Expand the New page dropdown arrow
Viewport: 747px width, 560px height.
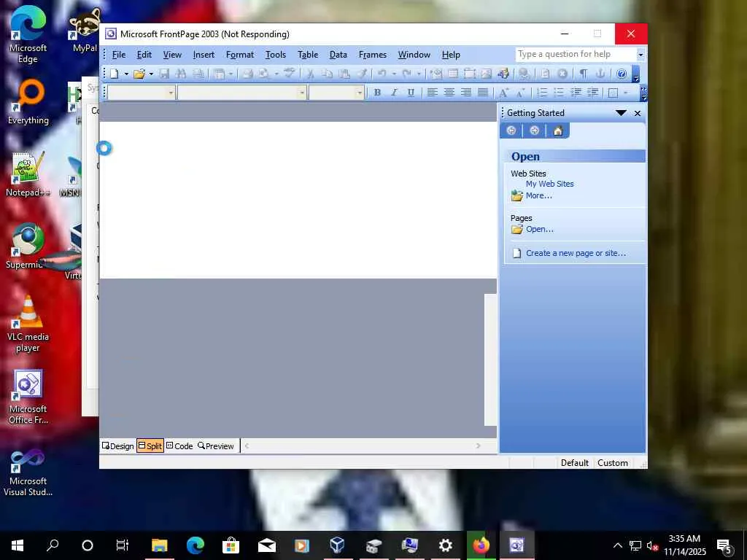pos(126,74)
